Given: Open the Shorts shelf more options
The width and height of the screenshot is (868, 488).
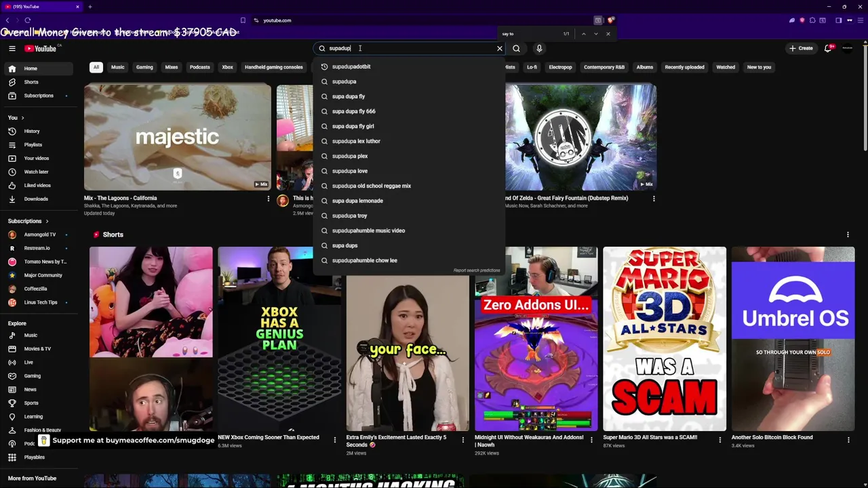Looking at the screenshot, I should point(848,235).
